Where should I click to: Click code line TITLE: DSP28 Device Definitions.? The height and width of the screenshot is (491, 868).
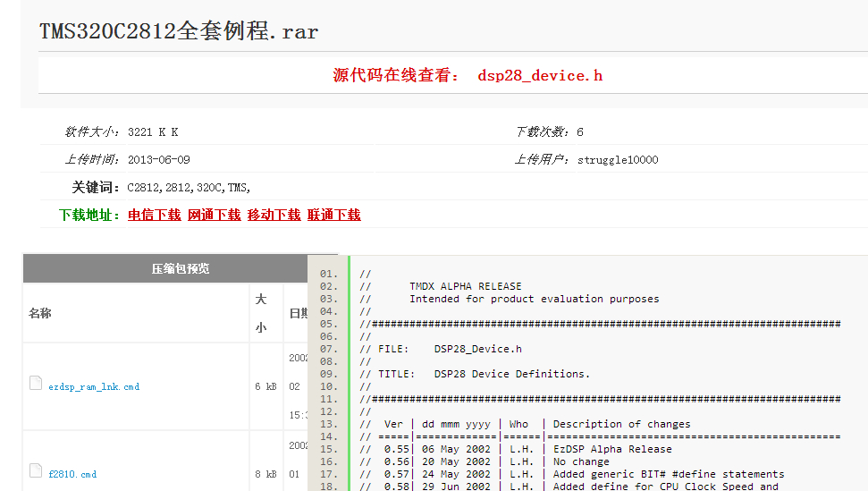pyautogui.click(x=475, y=374)
